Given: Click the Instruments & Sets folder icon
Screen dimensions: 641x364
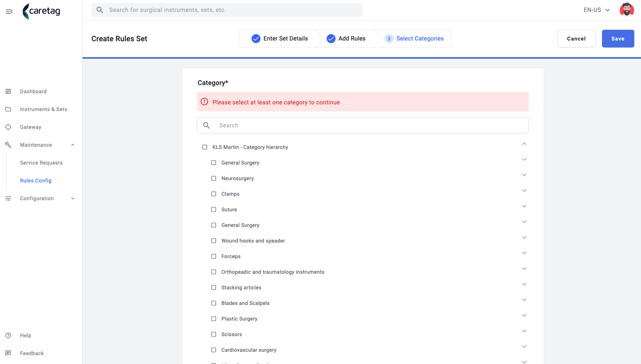Looking at the screenshot, I should [8, 109].
